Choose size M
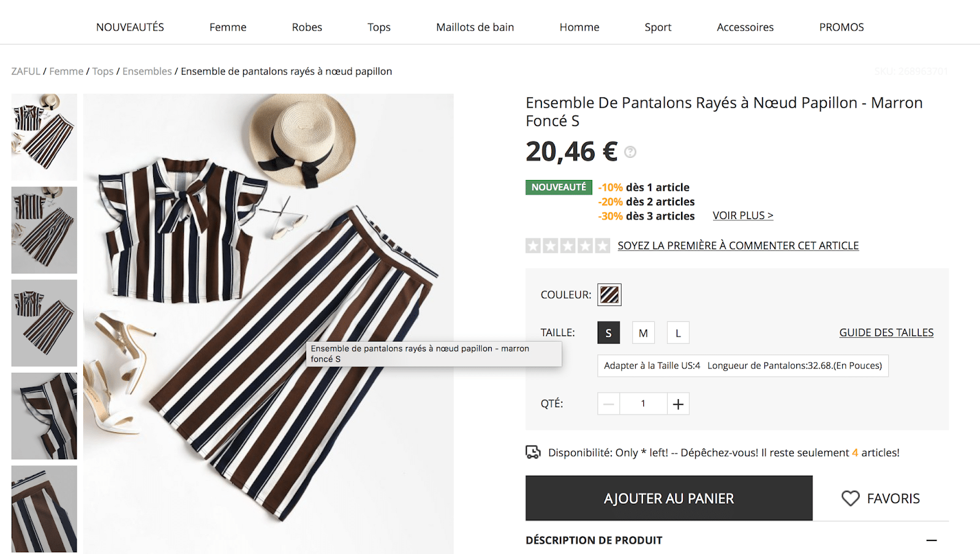This screenshot has width=980, height=554. 643,333
